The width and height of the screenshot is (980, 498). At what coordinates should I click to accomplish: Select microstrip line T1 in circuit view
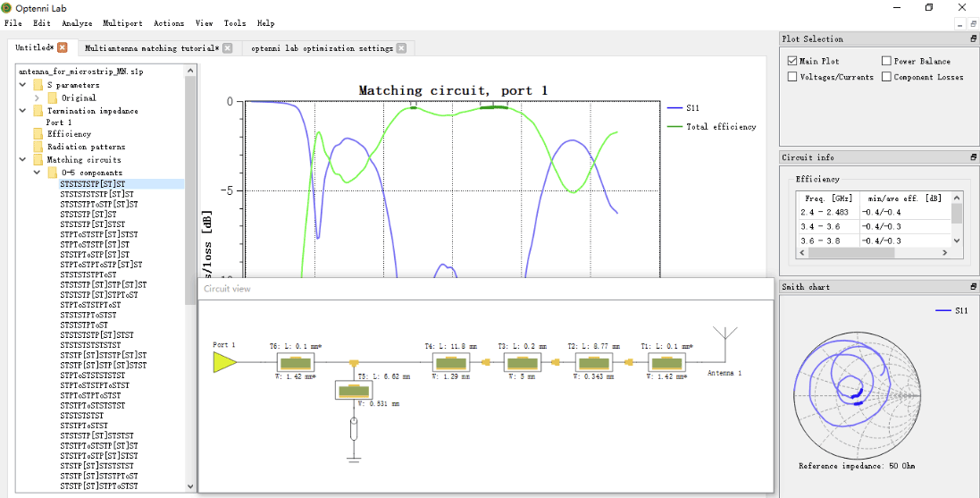coord(666,362)
